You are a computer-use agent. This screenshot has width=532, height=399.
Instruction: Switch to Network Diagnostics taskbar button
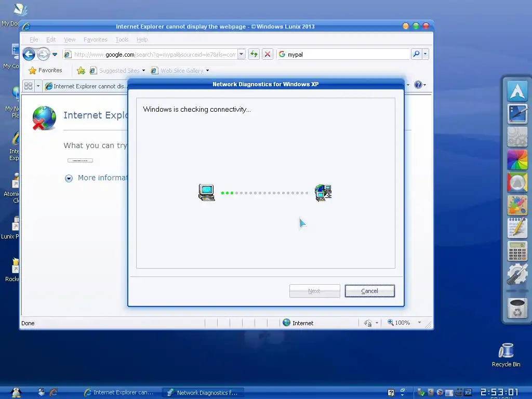pos(203,393)
